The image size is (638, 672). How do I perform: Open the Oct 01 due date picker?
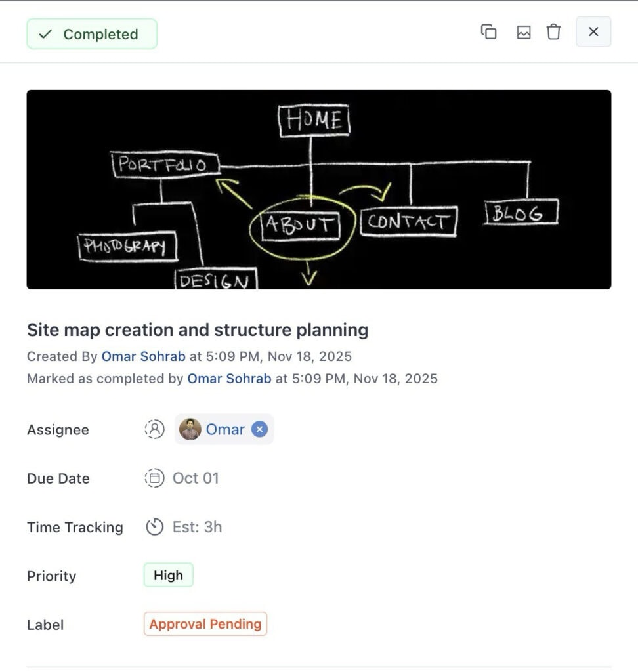point(196,478)
